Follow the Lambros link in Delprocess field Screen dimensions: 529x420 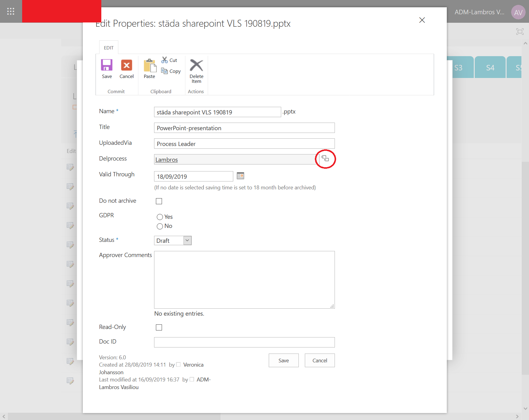click(x=167, y=159)
